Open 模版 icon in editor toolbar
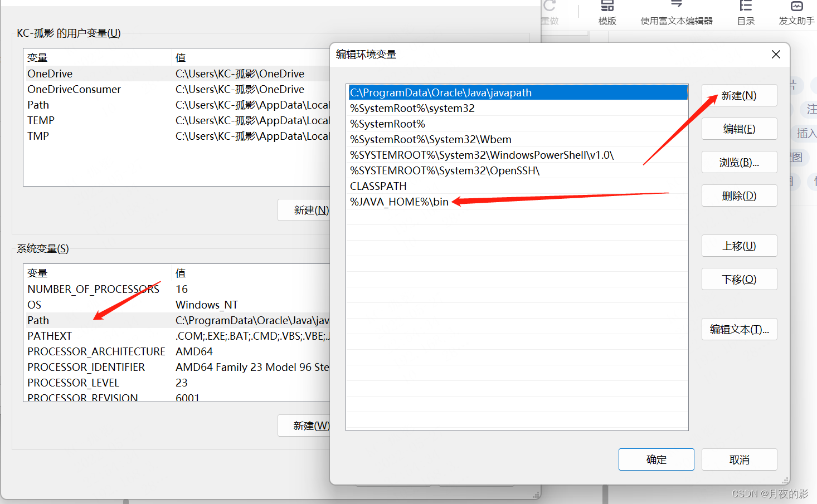Viewport: 817px width, 504px height. pyautogui.click(x=607, y=13)
